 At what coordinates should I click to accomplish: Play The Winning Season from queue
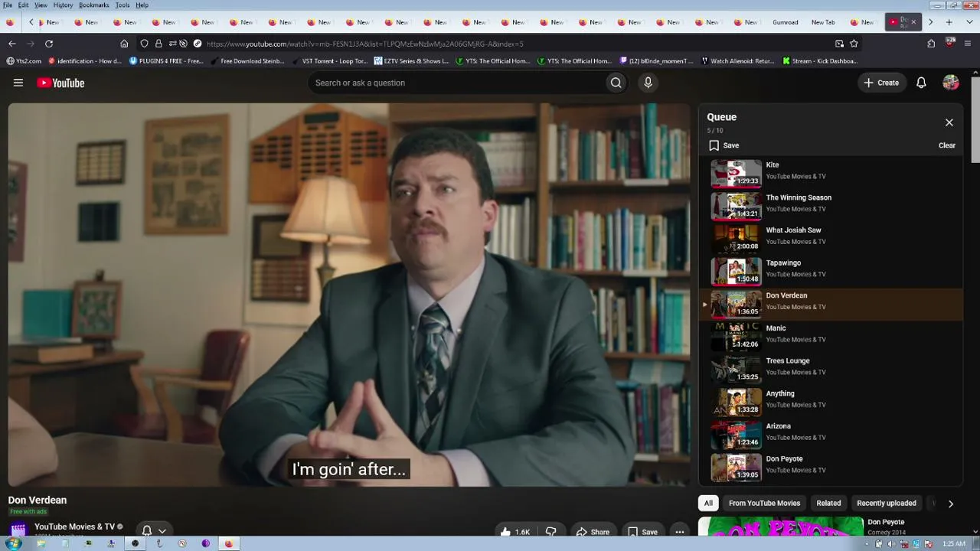click(831, 206)
